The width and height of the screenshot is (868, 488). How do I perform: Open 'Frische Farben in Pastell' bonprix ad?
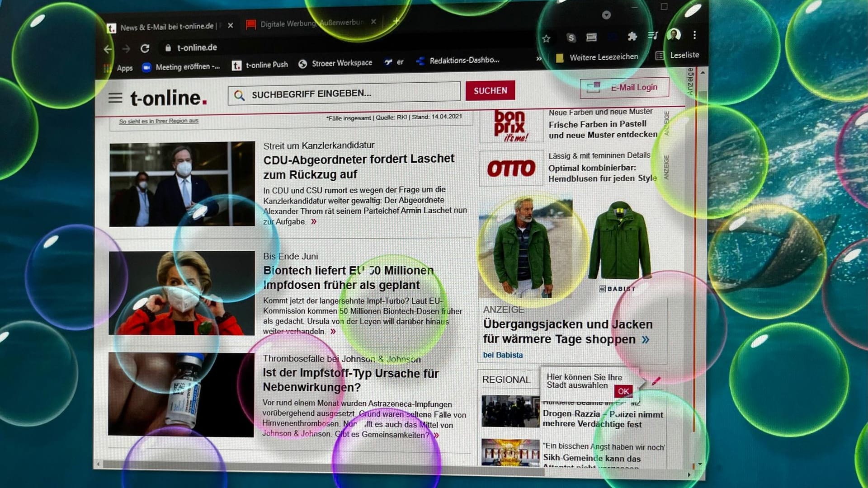click(x=603, y=129)
